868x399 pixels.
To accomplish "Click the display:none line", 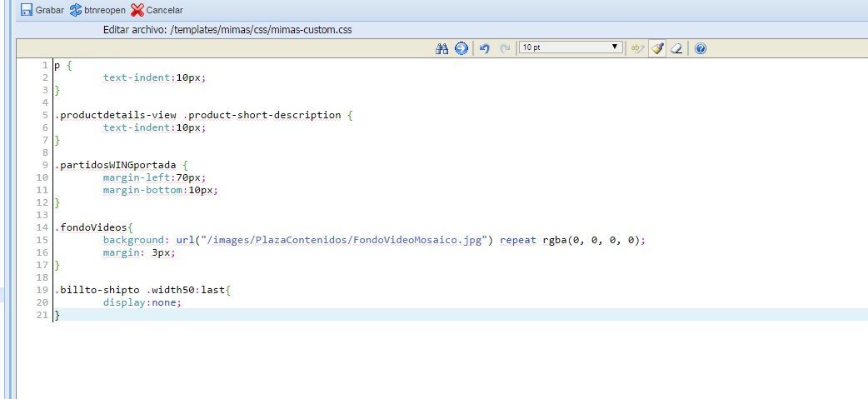I will [142, 302].
